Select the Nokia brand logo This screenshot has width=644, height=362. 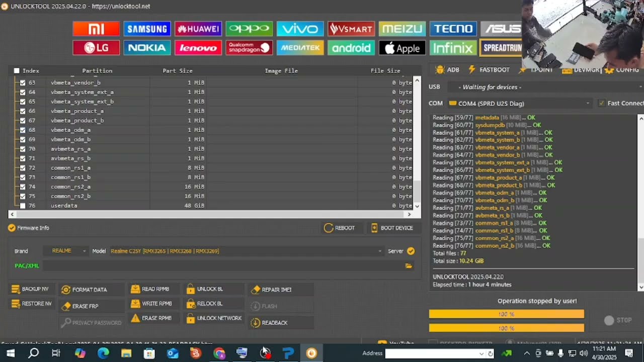coord(147,48)
